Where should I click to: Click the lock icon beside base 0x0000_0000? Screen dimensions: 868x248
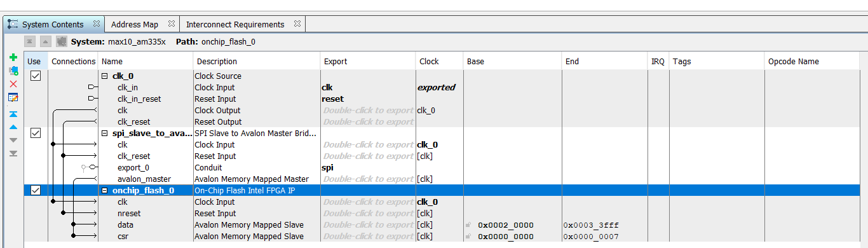[469, 236]
